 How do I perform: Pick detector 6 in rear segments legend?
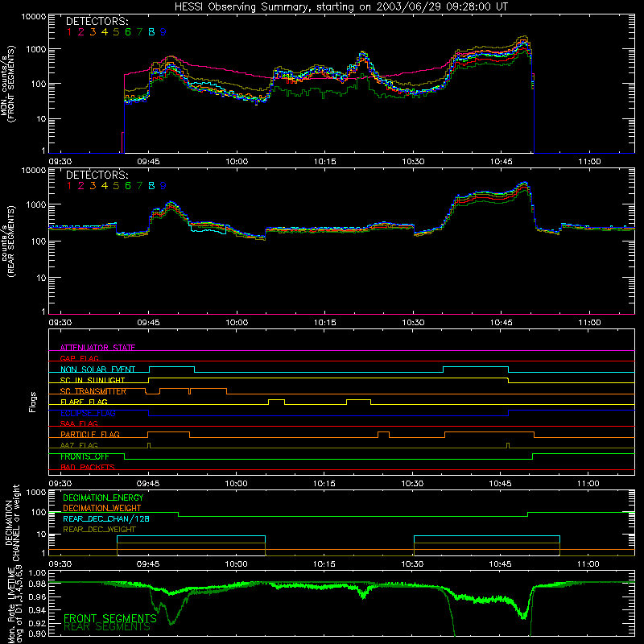(x=128, y=186)
